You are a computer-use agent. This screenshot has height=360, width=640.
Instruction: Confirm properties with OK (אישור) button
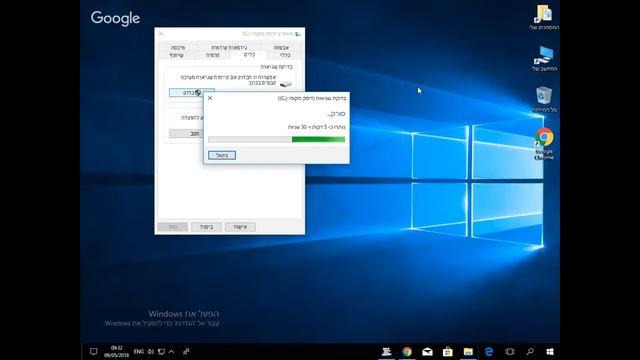coord(240,227)
